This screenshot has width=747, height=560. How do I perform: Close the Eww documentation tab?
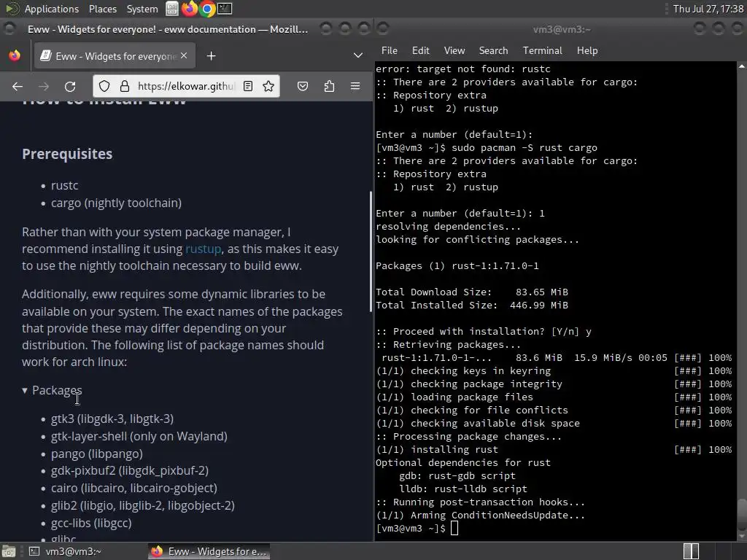[x=184, y=56]
